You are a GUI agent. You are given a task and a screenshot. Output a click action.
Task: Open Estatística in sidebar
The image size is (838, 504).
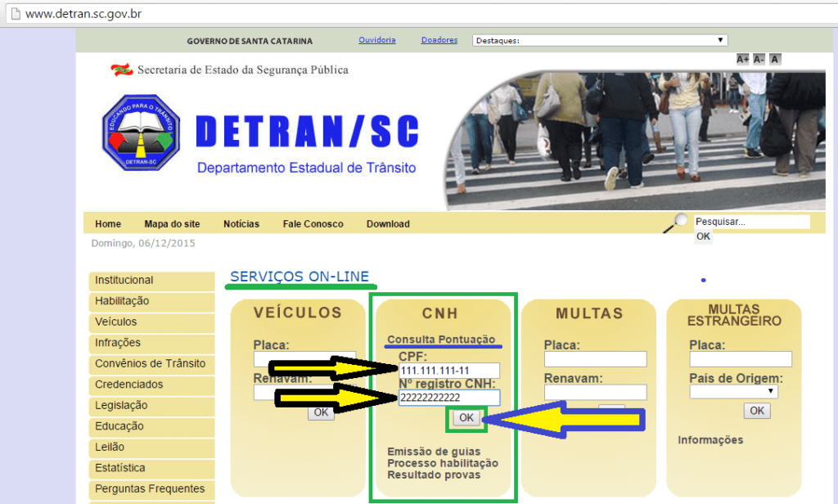[x=151, y=468]
